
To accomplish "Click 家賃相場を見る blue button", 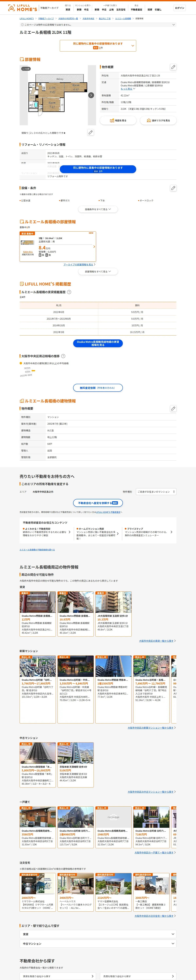I will (98, 343).
